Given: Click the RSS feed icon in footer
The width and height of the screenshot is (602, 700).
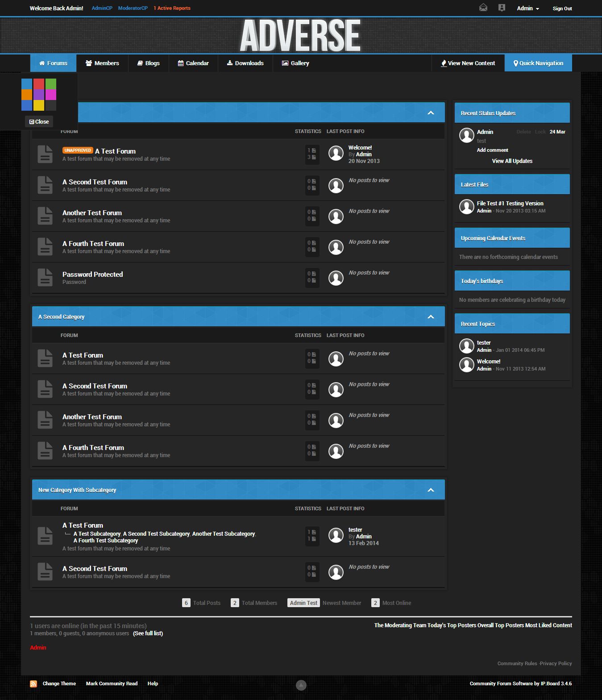Looking at the screenshot, I should click(33, 683).
